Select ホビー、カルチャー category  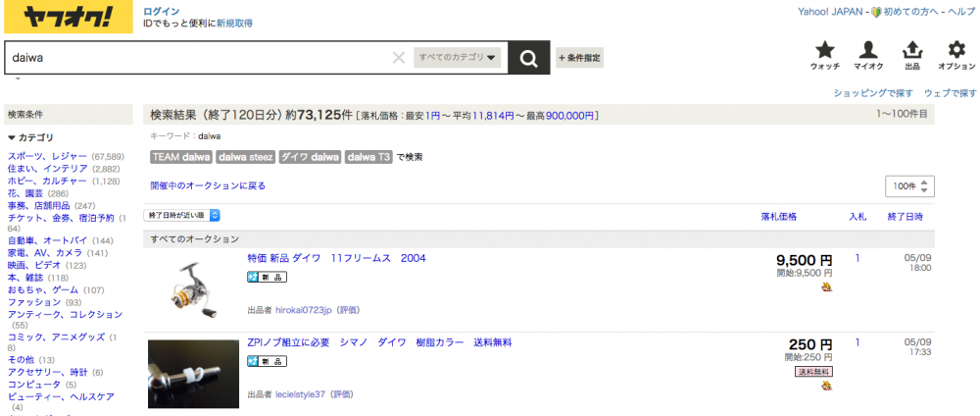pyautogui.click(x=47, y=182)
